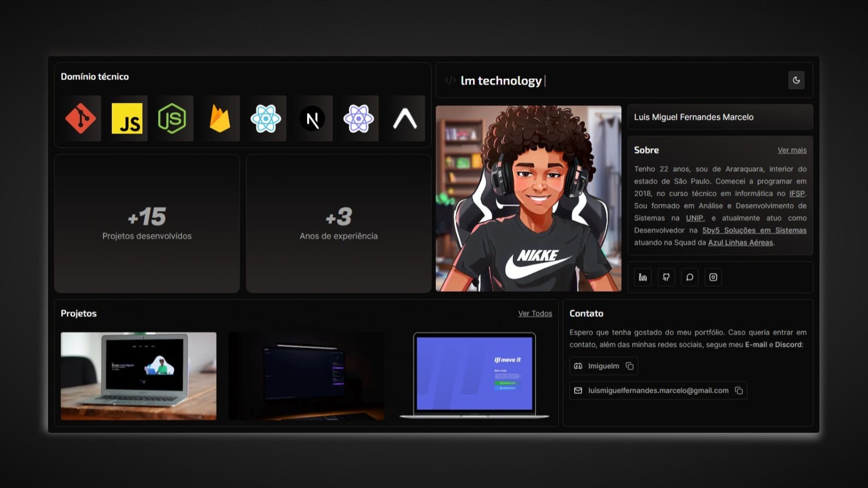868x488 pixels.
Task: Toggle dark mode with the moon button
Action: pyautogui.click(x=796, y=80)
